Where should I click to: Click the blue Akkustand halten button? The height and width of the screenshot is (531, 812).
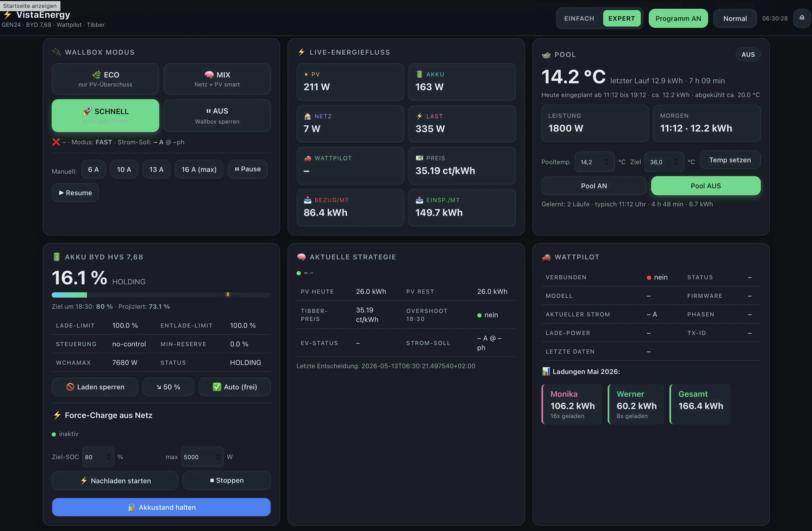(x=161, y=507)
